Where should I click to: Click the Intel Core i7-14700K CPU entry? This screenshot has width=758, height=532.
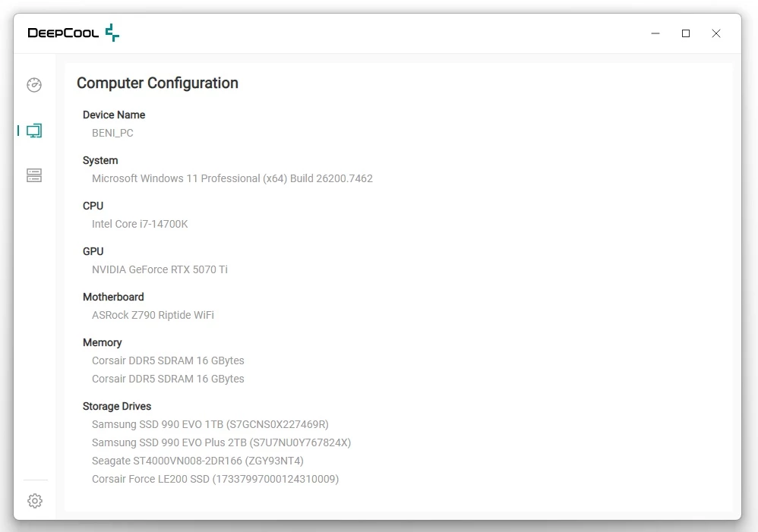point(140,224)
